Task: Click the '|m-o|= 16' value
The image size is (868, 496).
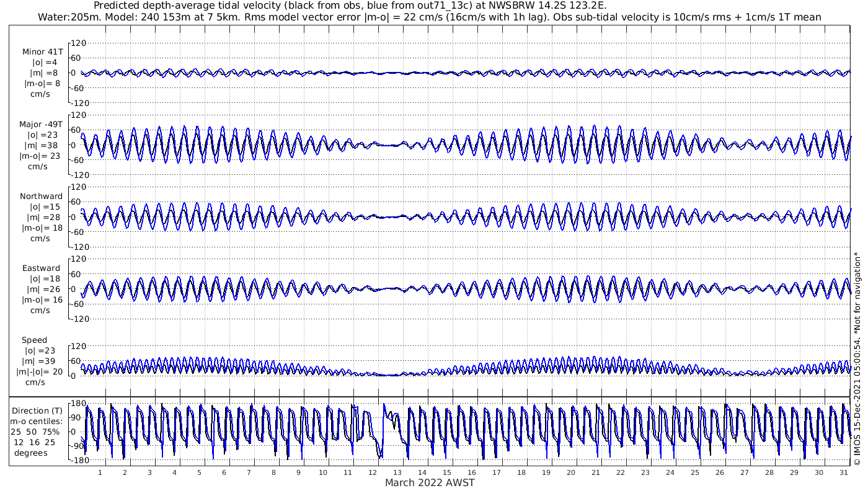Action: 42,300
